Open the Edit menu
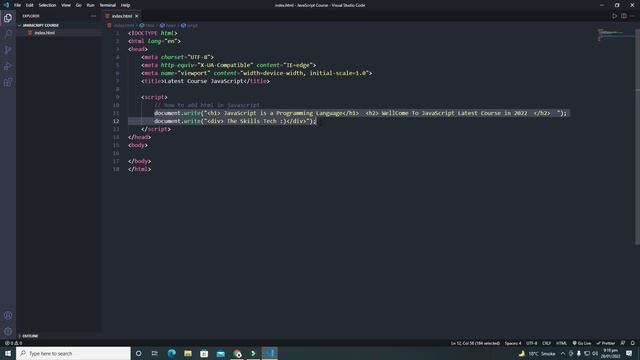The height and width of the screenshot is (360, 640). (30, 5)
